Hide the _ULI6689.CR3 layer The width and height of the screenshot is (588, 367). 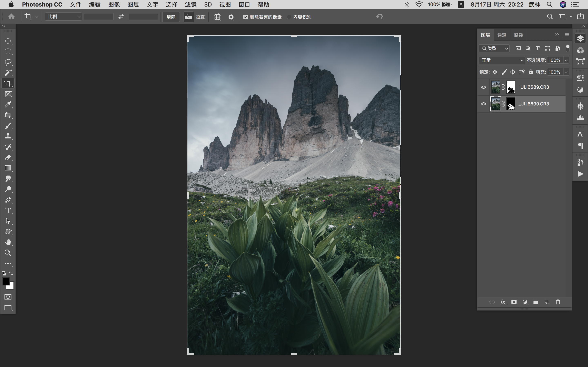pos(483,87)
